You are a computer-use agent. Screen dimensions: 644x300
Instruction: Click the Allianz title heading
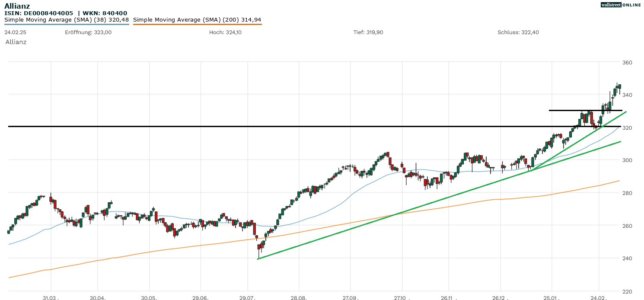click(17, 6)
